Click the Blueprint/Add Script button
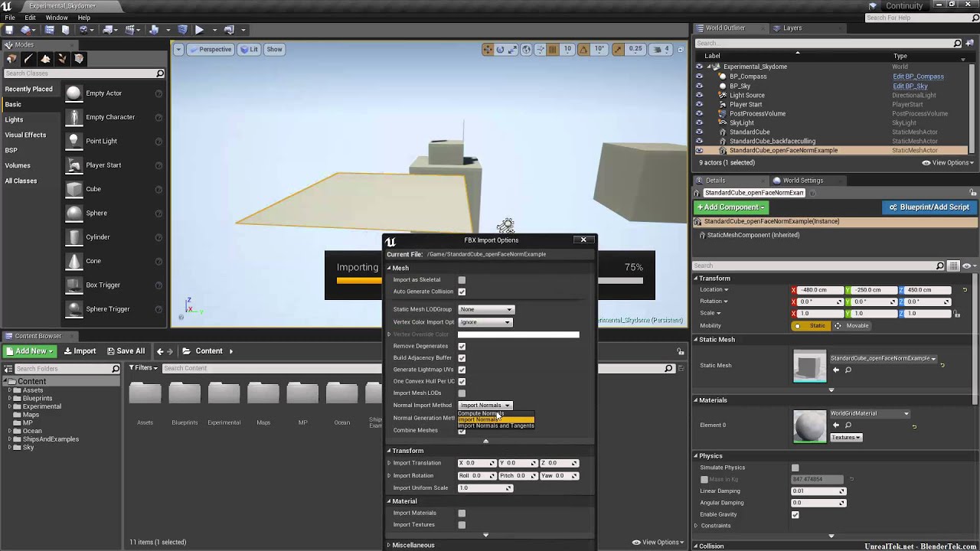 click(x=929, y=207)
